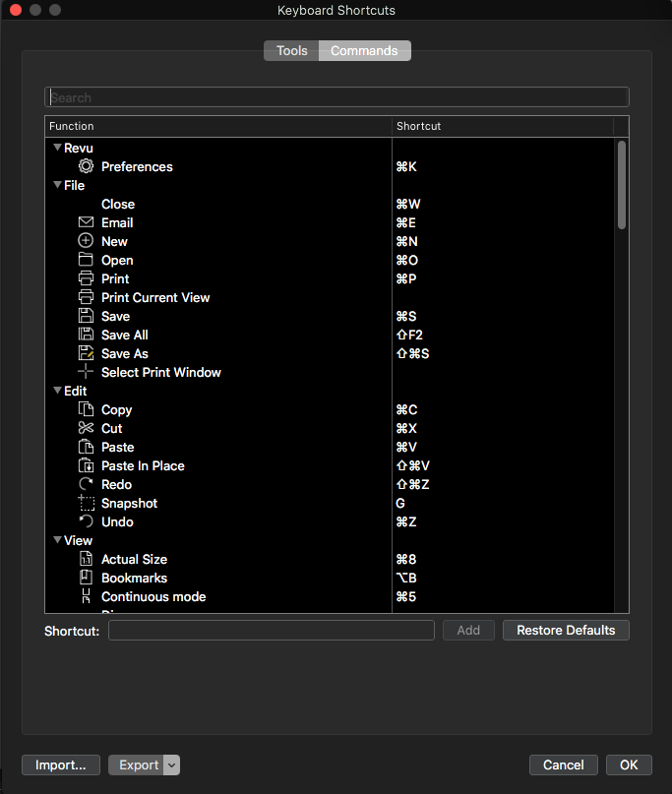Click the Actual Size page icon
Viewport: 672px width, 794px height.
click(x=86, y=559)
